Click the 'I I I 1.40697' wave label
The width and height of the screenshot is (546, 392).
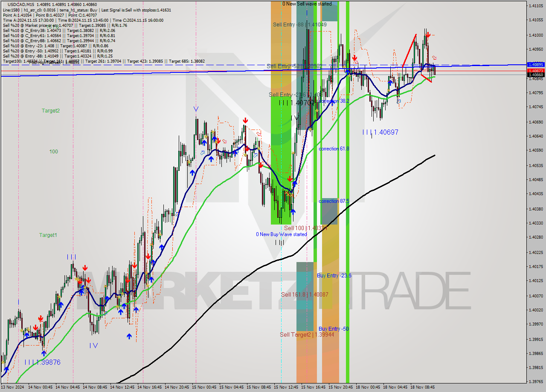380,133
